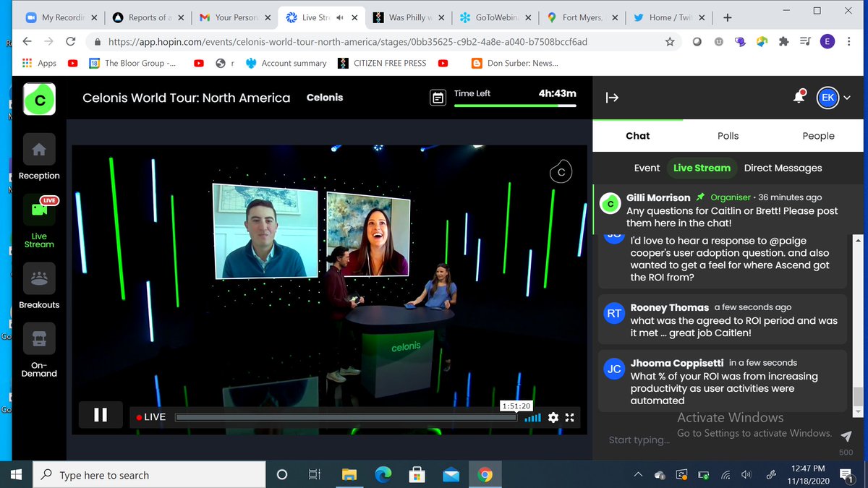Enter fullscreen video mode
Screen dimensions: 868x488
tap(570, 417)
